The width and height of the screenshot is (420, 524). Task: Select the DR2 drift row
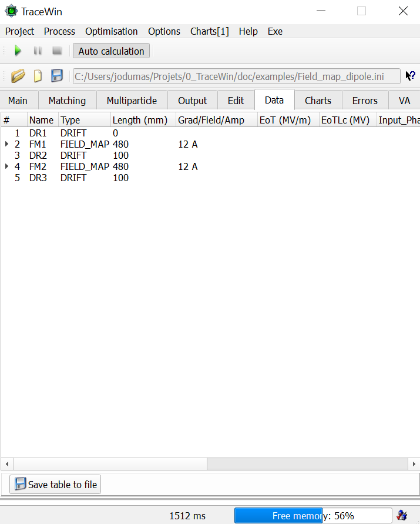[x=210, y=155]
